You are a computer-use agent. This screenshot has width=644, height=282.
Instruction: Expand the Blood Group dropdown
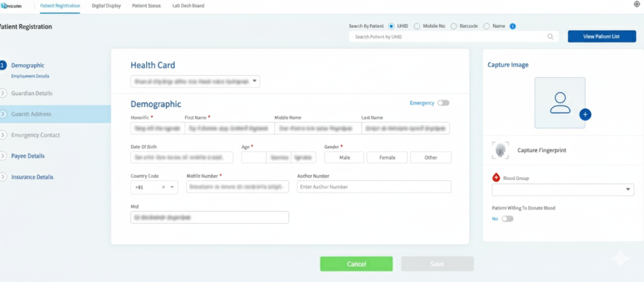630,189
